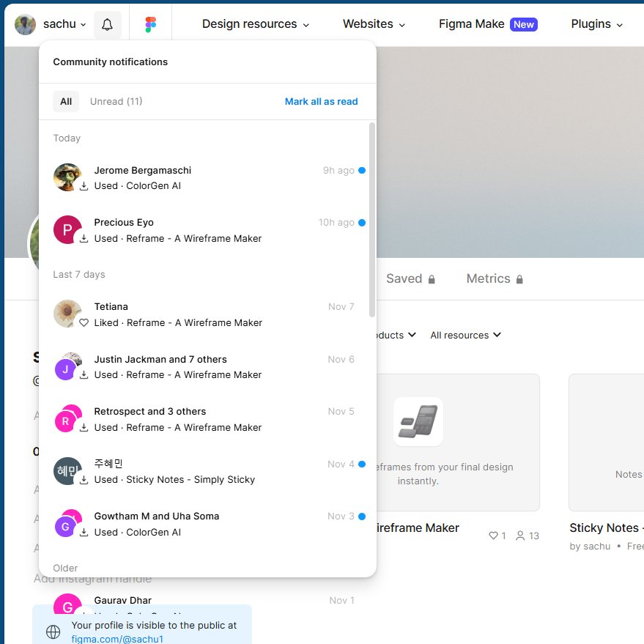The height and width of the screenshot is (644, 644).
Task: Click the Nov 7 timestamp
Action: (341, 307)
